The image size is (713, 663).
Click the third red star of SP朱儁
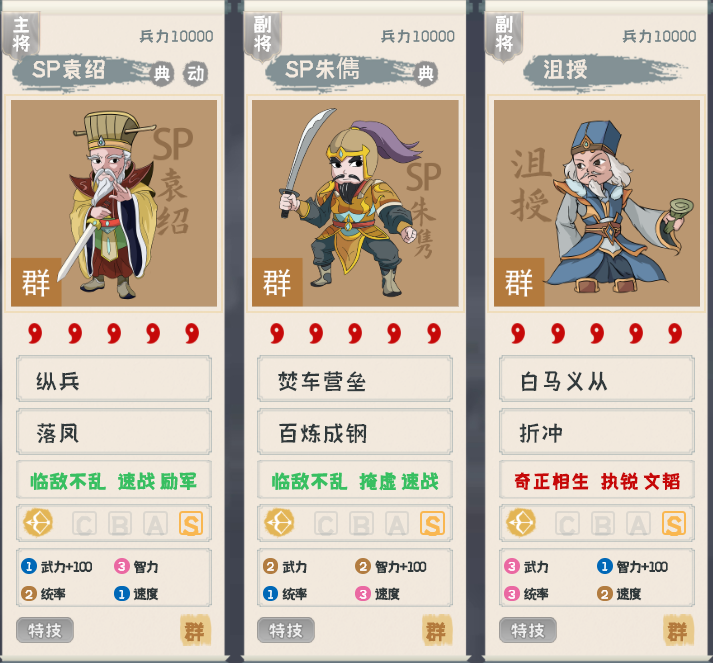tap(355, 333)
